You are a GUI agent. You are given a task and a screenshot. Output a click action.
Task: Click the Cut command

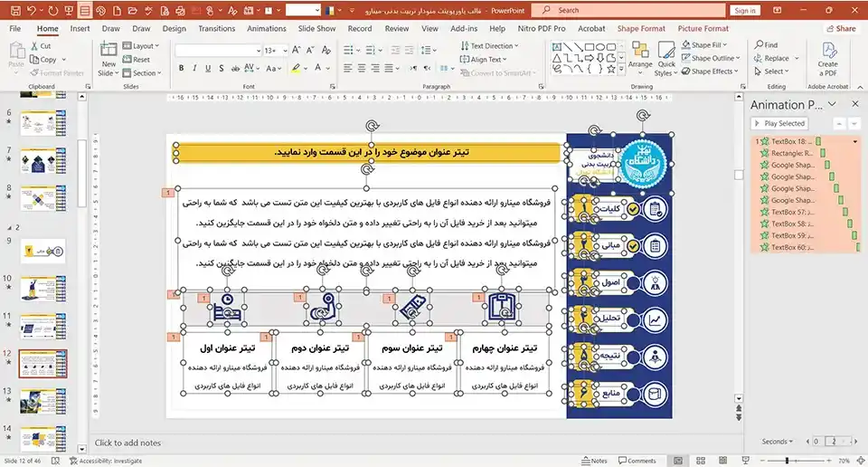41,46
